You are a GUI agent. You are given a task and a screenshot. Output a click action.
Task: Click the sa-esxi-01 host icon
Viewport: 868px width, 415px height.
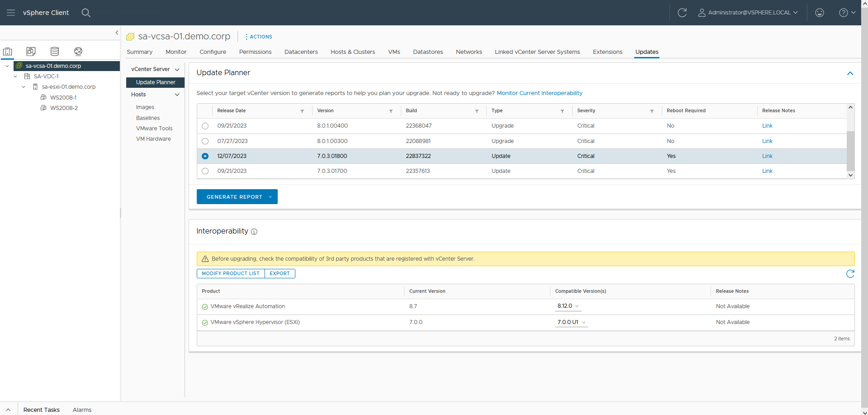(35, 87)
